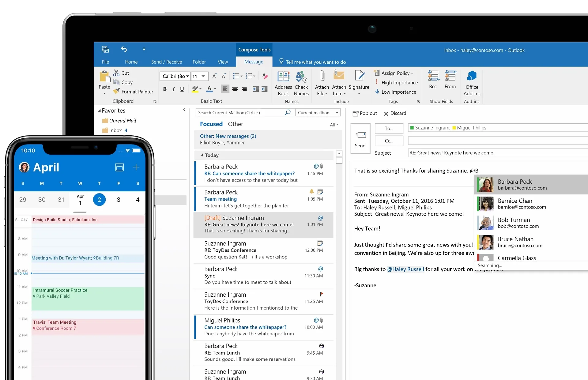This screenshot has width=588, height=380.
Task: Toggle bold formatting
Action: coord(165,89)
